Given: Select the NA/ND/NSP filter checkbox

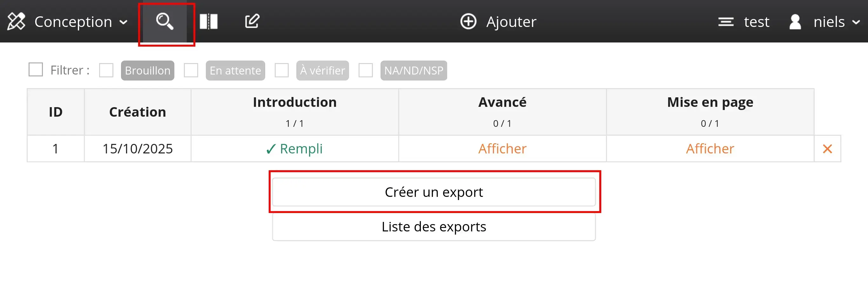Looking at the screenshot, I should [x=366, y=70].
